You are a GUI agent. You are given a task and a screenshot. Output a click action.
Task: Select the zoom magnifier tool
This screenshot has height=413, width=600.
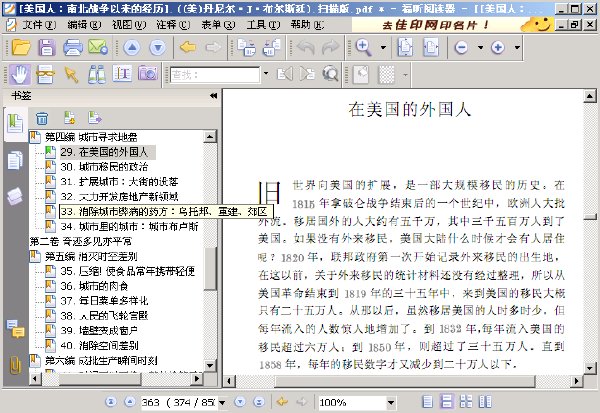point(363,47)
